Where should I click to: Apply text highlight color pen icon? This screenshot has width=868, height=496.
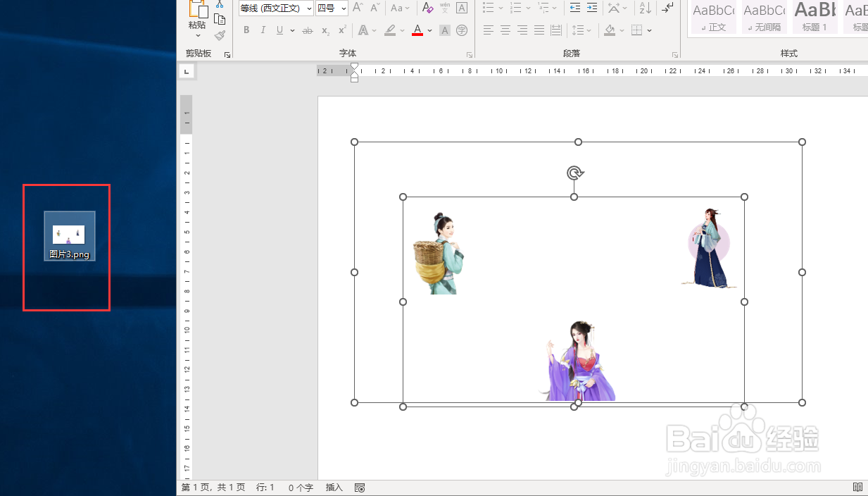click(x=390, y=30)
